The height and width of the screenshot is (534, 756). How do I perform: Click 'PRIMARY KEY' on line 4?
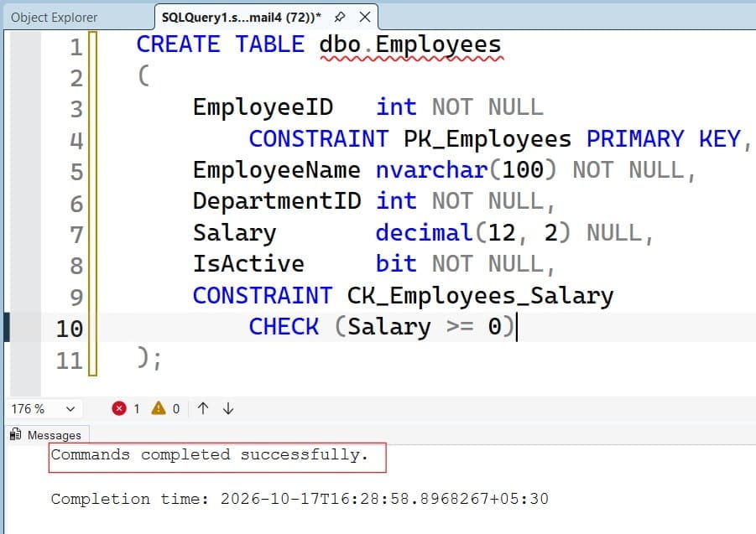click(x=664, y=139)
